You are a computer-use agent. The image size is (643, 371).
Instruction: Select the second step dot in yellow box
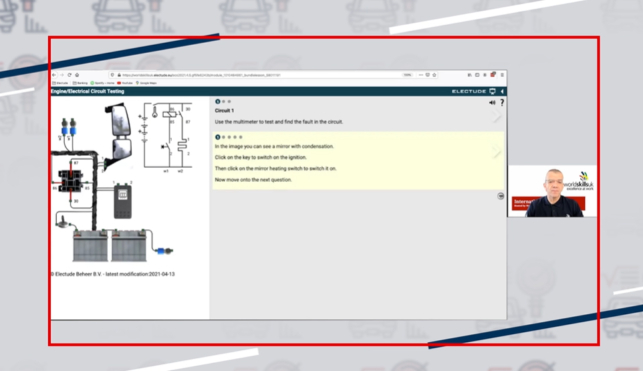(x=223, y=137)
